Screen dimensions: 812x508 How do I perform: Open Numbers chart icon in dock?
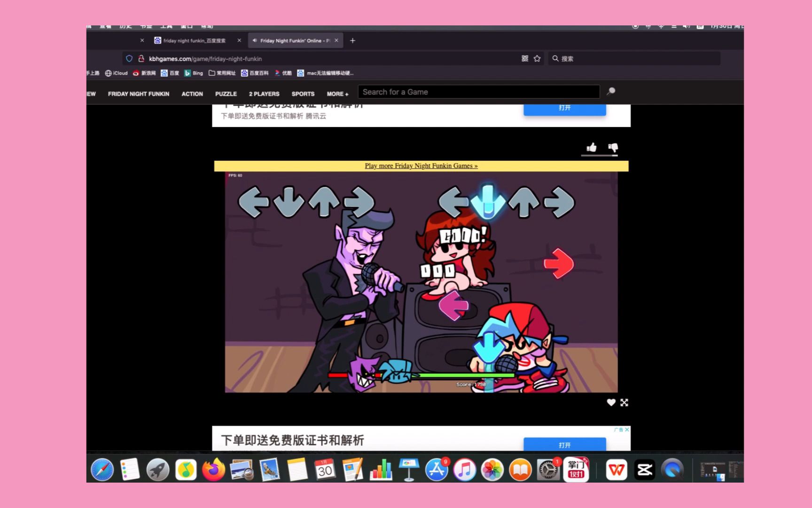click(381, 469)
